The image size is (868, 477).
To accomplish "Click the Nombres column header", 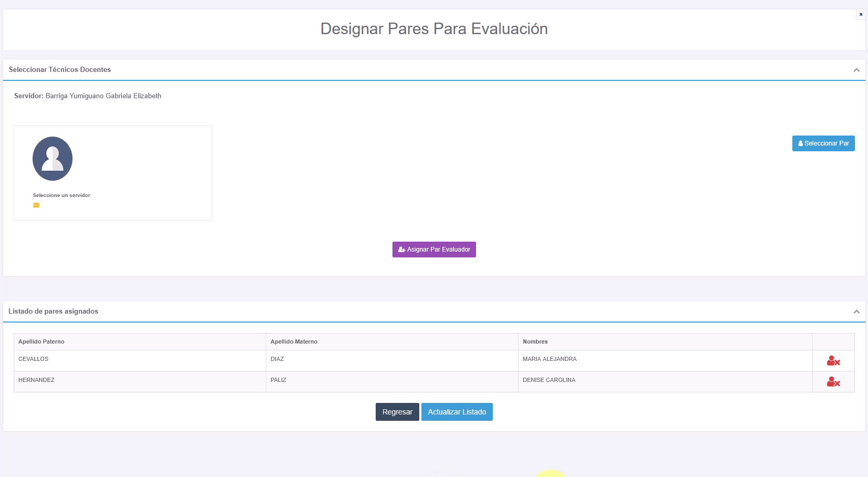I will point(535,341).
